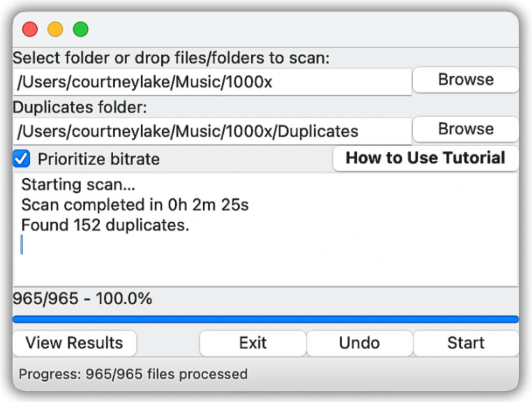Click the blue scan progress bar
The width and height of the screenshot is (532, 402).
(x=265, y=319)
